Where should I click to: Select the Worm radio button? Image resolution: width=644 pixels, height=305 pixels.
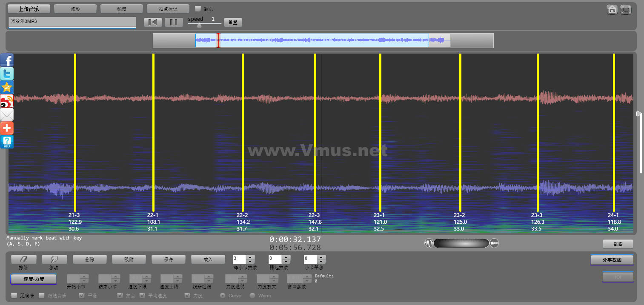pyautogui.click(x=252, y=295)
